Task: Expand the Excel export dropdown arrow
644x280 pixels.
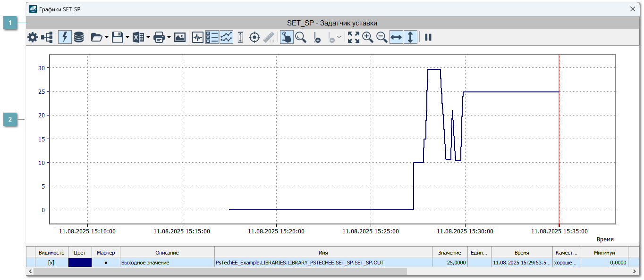Action: click(148, 38)
